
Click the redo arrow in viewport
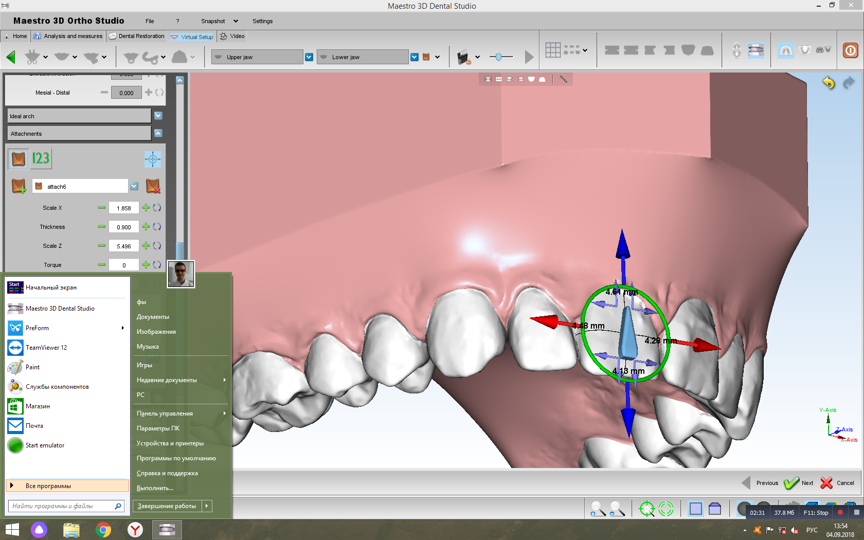coord(849,83)
